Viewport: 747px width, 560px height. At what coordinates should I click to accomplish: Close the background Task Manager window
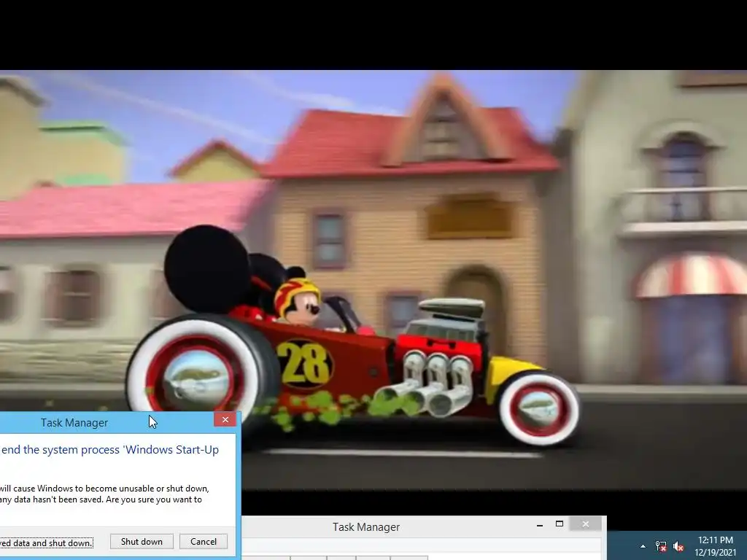pyautogui.click(x=586, y=524)
